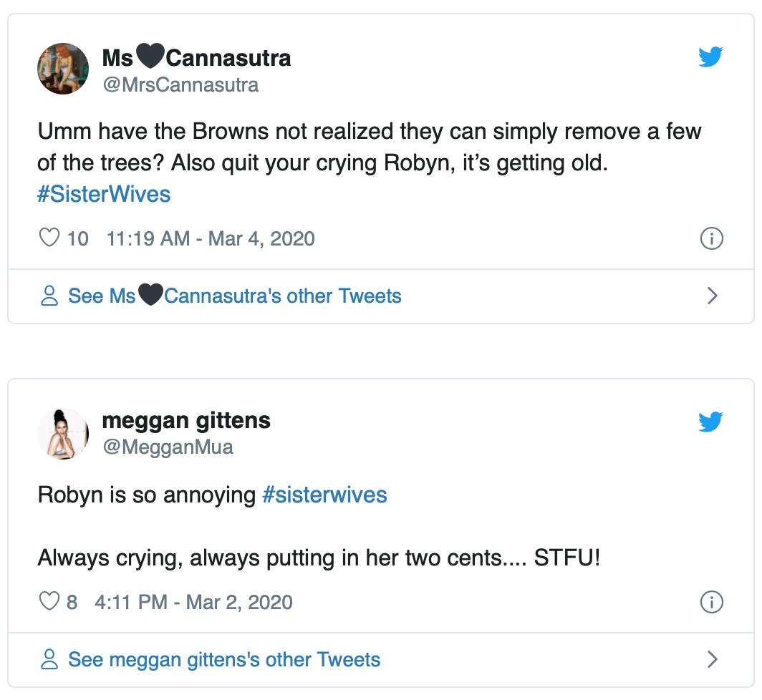Open the @MrsCannasutra handle
The height and width of the screenshot is (700, 762).
[x=180, y=85]
